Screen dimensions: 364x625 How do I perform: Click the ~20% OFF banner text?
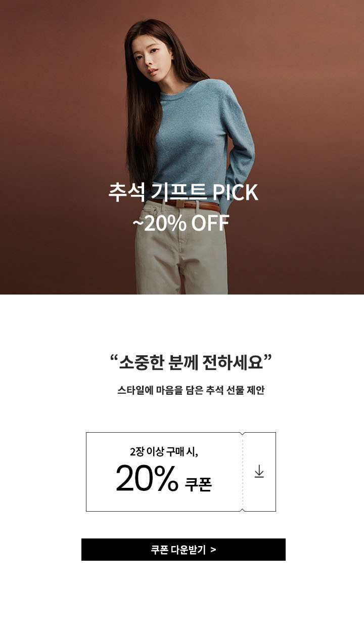pyautogui.click(x=180, y=223)
